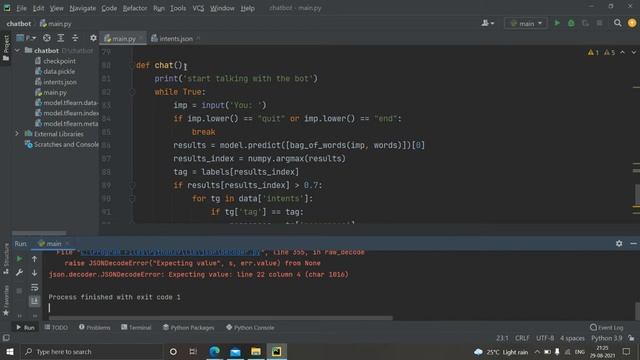Screen dimensions: 640x360
Task: Open the Code menu
Action: coord(109,8)
